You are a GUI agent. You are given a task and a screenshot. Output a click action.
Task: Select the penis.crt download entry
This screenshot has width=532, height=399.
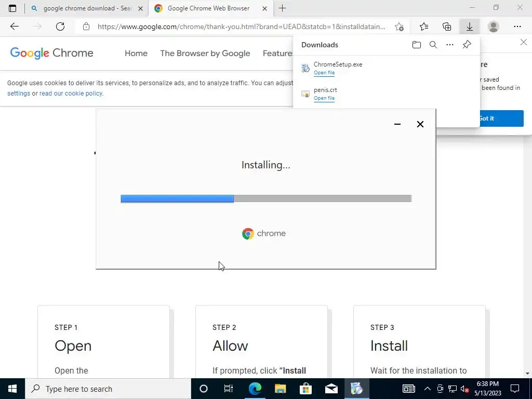(387, 94)
